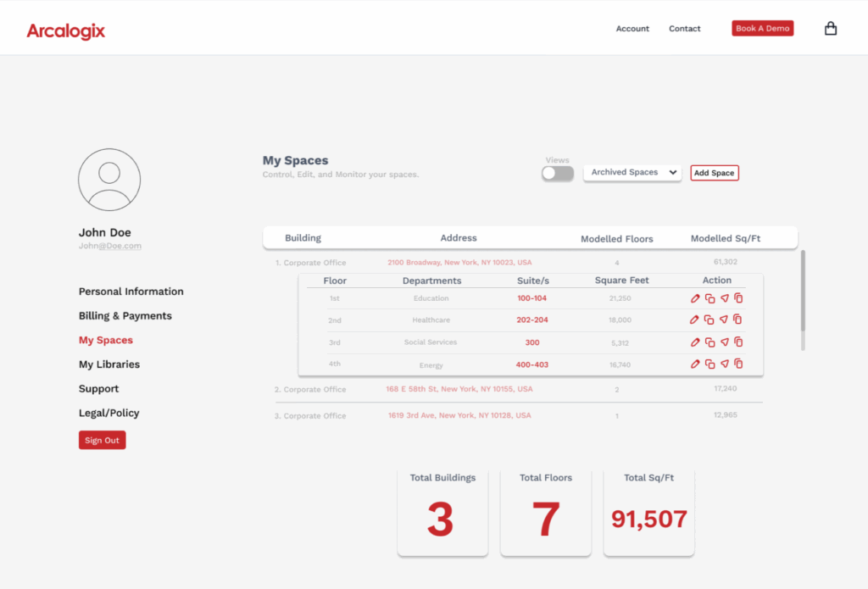
Task: Click the stacked documents icon for 4th floor
Action: pos(738,364)
